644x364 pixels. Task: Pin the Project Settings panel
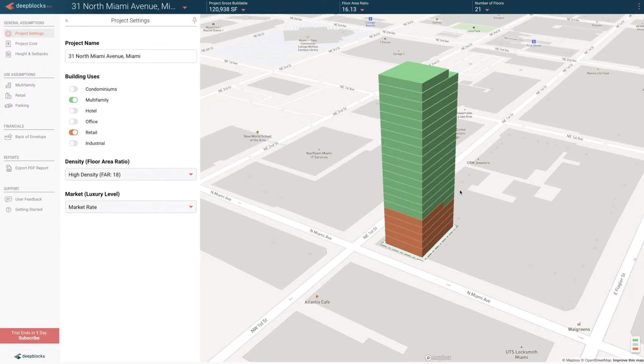tap(195, 20)
